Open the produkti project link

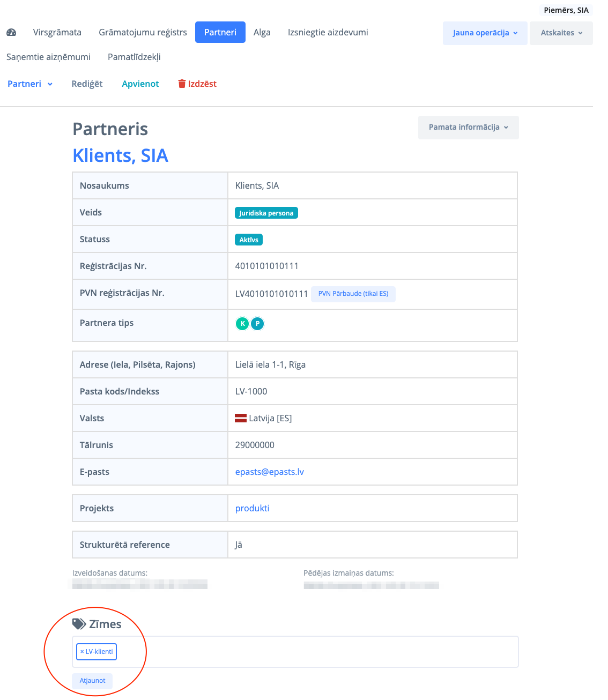[253, 508]
